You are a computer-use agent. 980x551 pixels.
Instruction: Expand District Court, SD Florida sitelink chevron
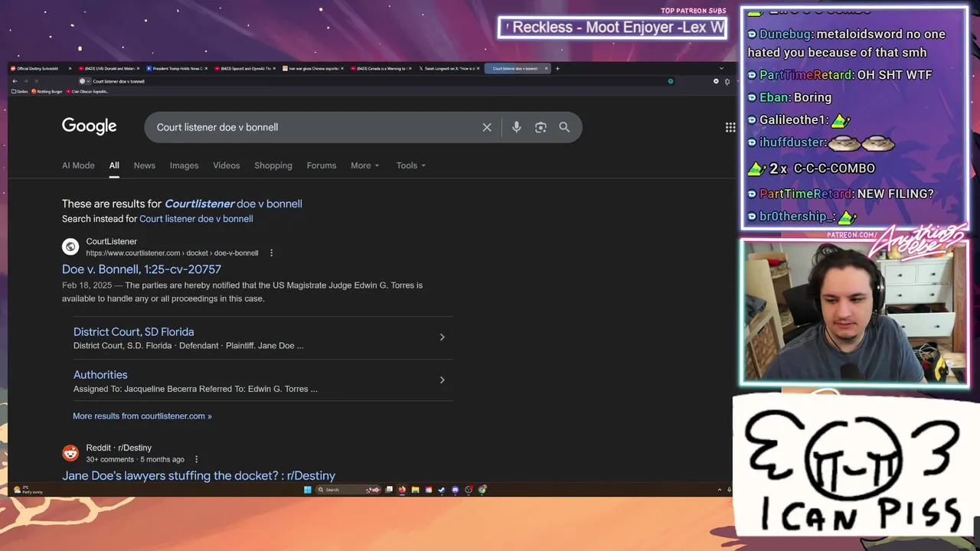(442, 337)
